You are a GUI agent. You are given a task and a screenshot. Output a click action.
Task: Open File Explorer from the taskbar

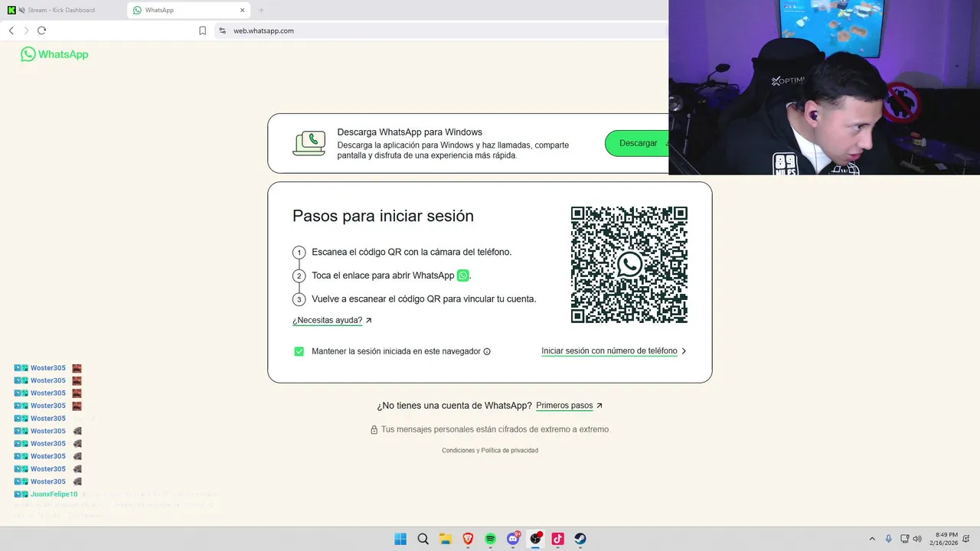pos(446,539)
